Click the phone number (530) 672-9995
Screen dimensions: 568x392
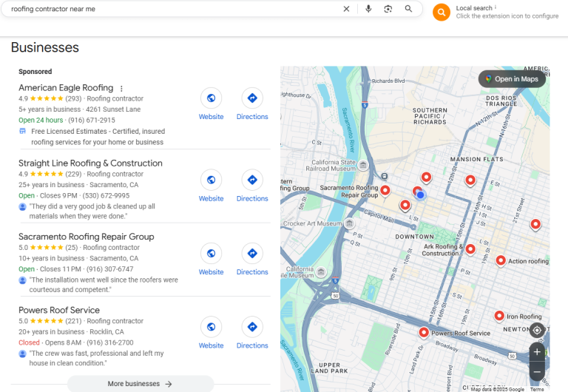pos(106,196)
